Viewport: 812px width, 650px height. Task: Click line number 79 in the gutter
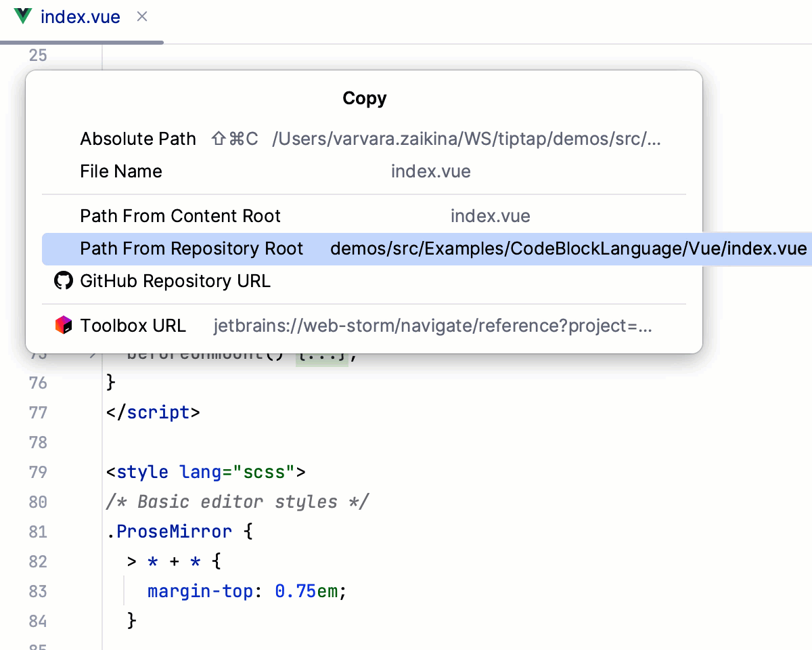coord(38,472)
